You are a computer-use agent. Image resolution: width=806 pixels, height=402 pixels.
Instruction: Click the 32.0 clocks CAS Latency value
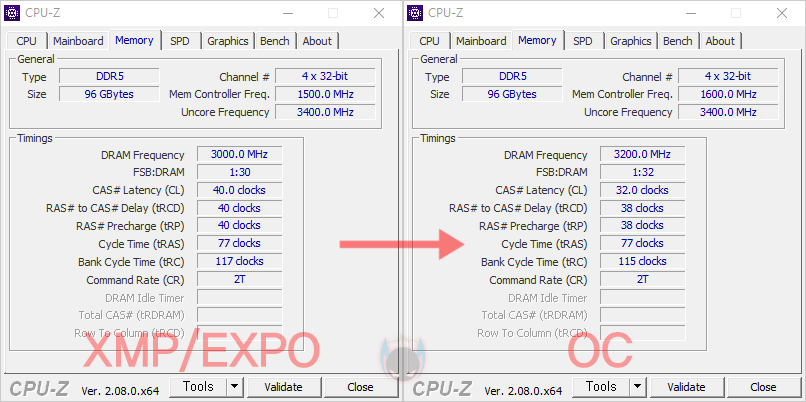tap(643, 190)
